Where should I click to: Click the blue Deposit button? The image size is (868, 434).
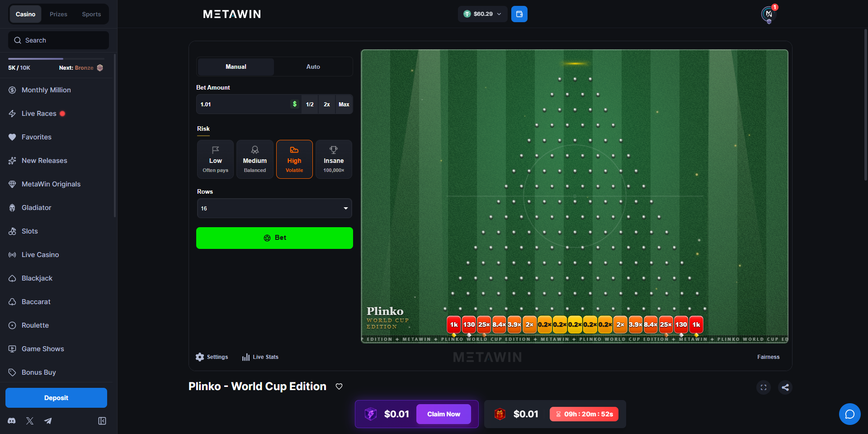coord(56,398)
